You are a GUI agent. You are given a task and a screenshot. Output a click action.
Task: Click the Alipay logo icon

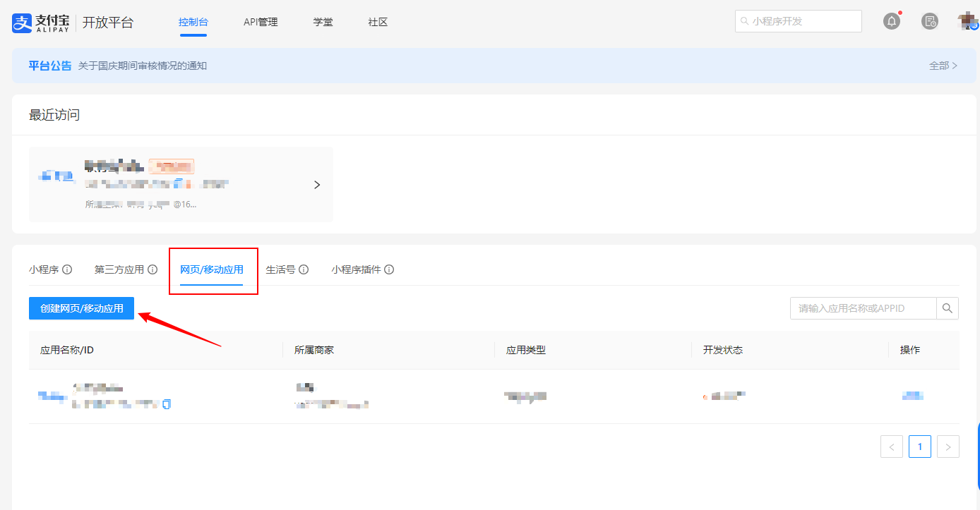click(23, 23)
